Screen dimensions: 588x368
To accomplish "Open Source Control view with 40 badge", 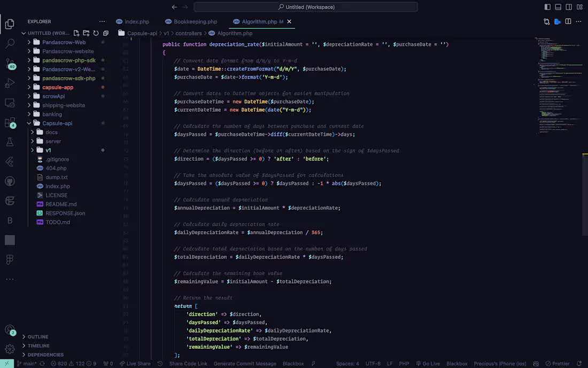I will point(10,64).
